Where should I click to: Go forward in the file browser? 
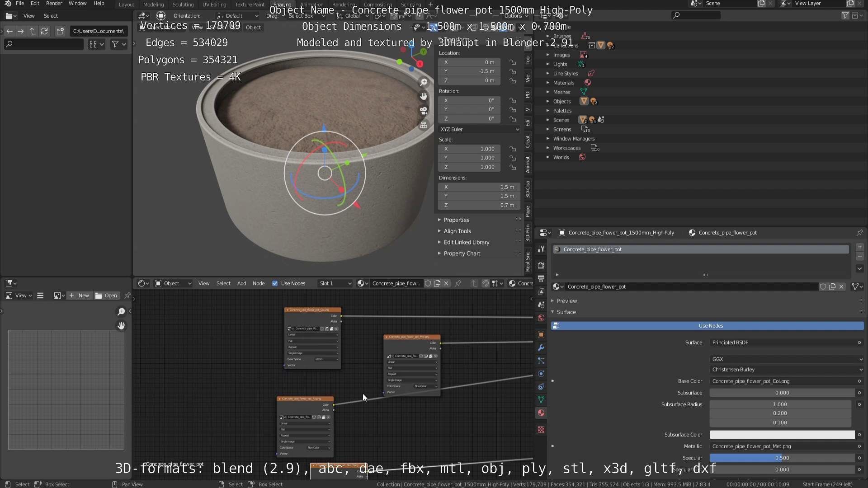click(x=21, y=31)
